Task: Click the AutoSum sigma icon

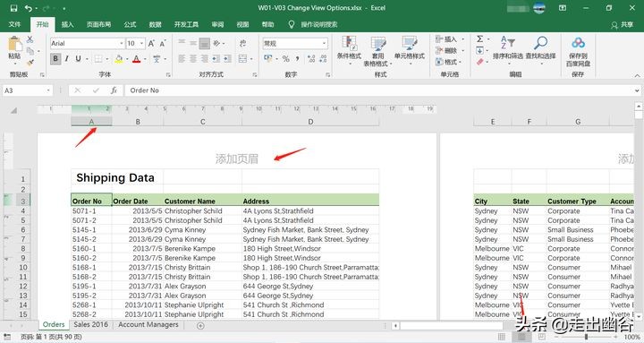Action: click(479, 39)
